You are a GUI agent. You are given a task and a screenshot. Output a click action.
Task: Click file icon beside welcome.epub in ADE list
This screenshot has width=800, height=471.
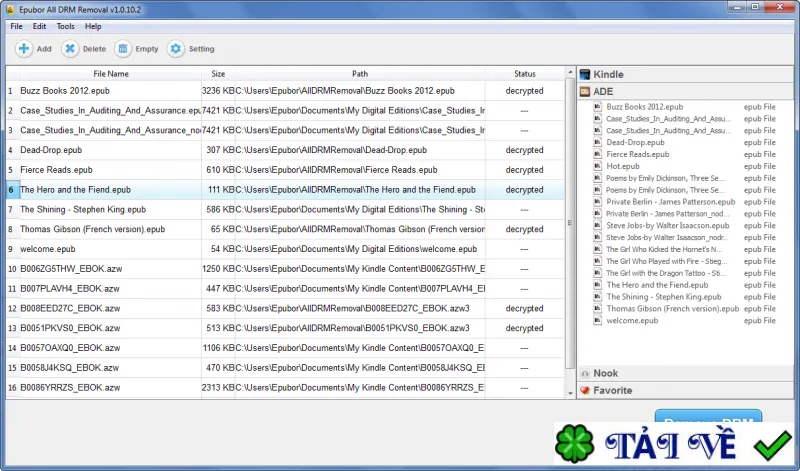[x=597, y=320]
